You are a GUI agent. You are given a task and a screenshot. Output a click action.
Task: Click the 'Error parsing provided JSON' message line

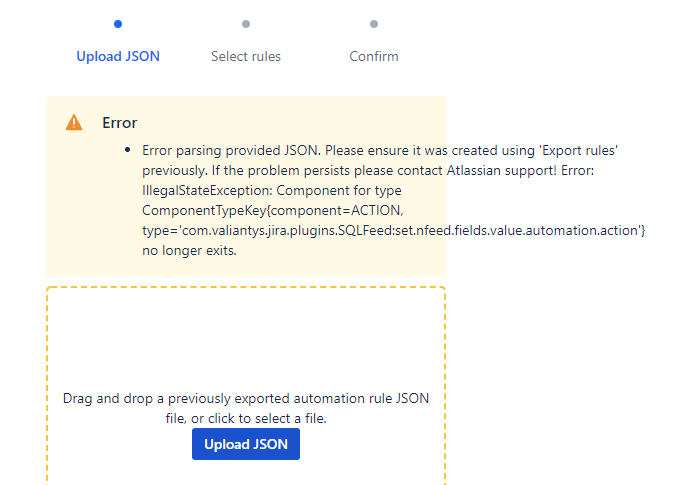[380, 150]
